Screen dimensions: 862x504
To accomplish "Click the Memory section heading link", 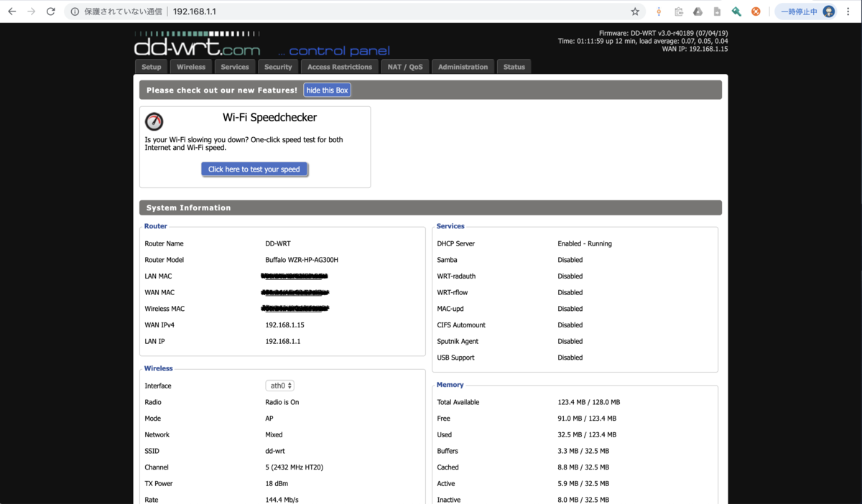I will pyautogui.click(x=450, y=385).
